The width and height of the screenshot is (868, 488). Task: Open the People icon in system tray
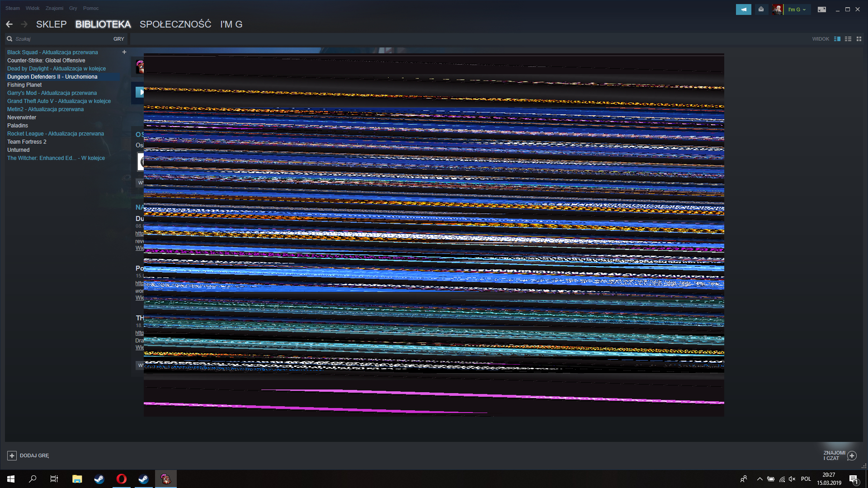[x=744, y=479]
